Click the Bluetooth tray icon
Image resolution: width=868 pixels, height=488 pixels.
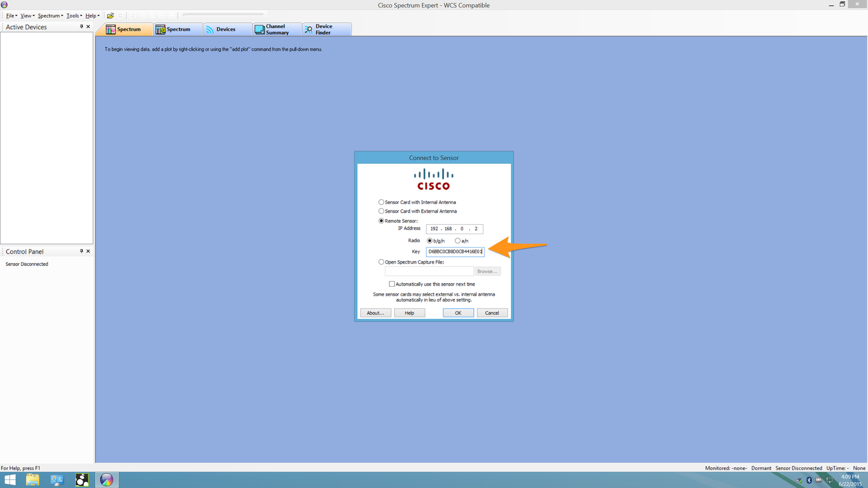[x=809, y=480]
